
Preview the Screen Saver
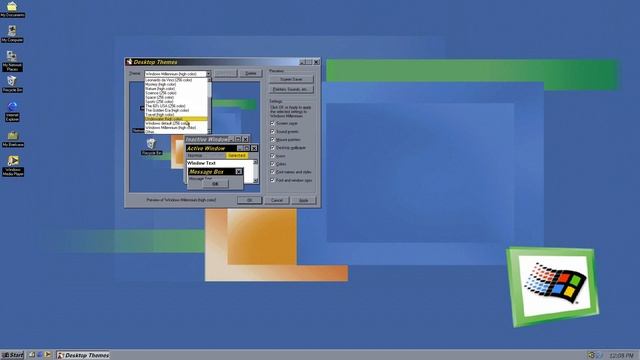click(291, 79)
